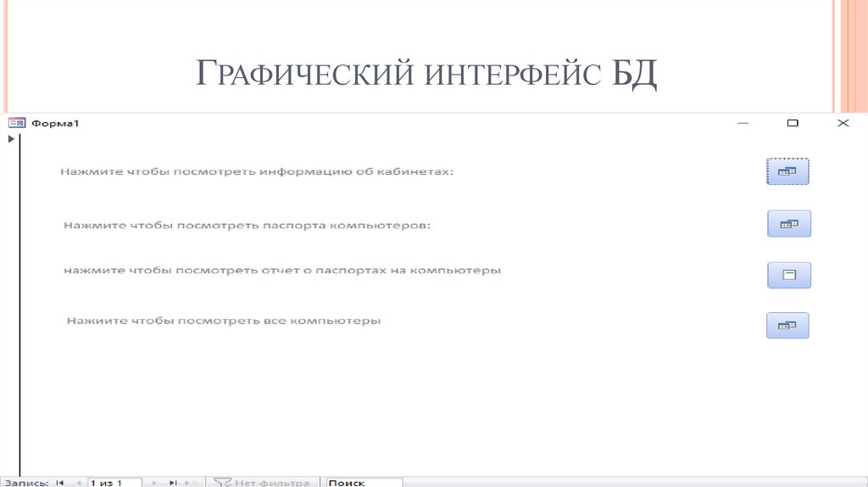Go to previous record in navigation bar
Screen dimensions: 868x487
78,482
